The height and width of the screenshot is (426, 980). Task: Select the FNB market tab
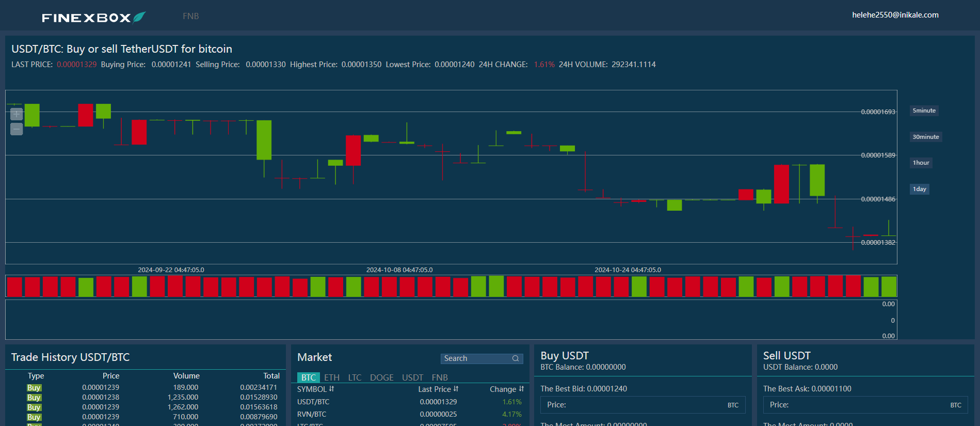pyautogui.click(x=440, y=377)
